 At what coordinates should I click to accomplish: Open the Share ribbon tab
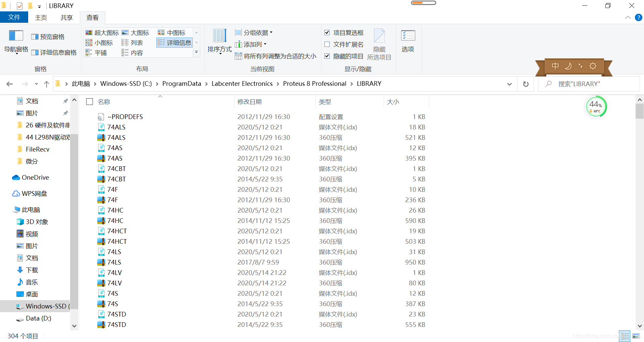click(67, 17)
